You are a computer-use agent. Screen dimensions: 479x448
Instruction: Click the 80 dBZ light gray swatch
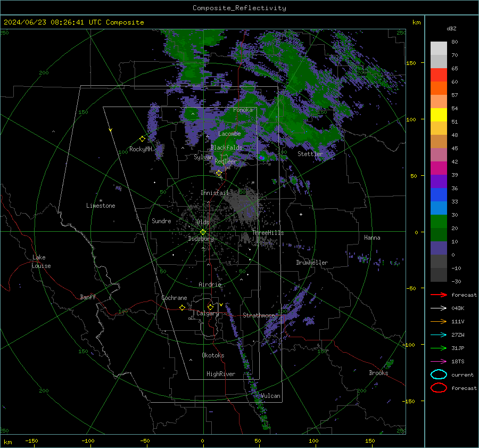pyautogui.click(x=439, y=48)
